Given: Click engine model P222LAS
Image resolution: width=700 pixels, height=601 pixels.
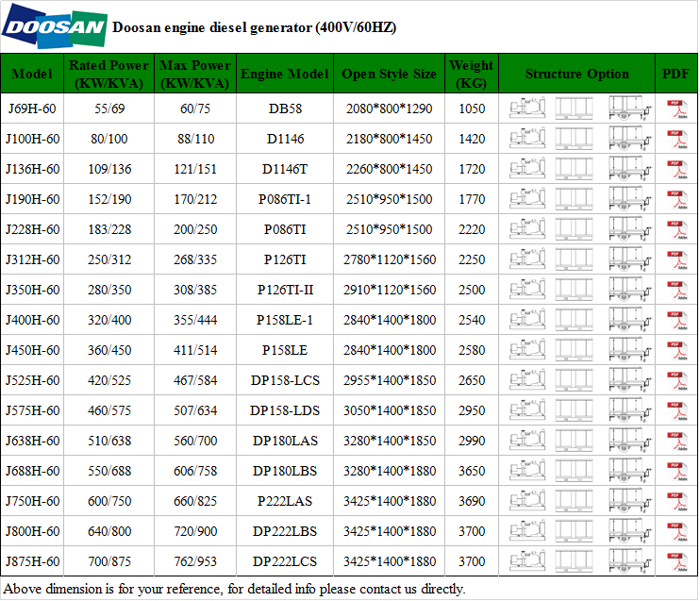Looking at the screenshot, I should [285, 501].
